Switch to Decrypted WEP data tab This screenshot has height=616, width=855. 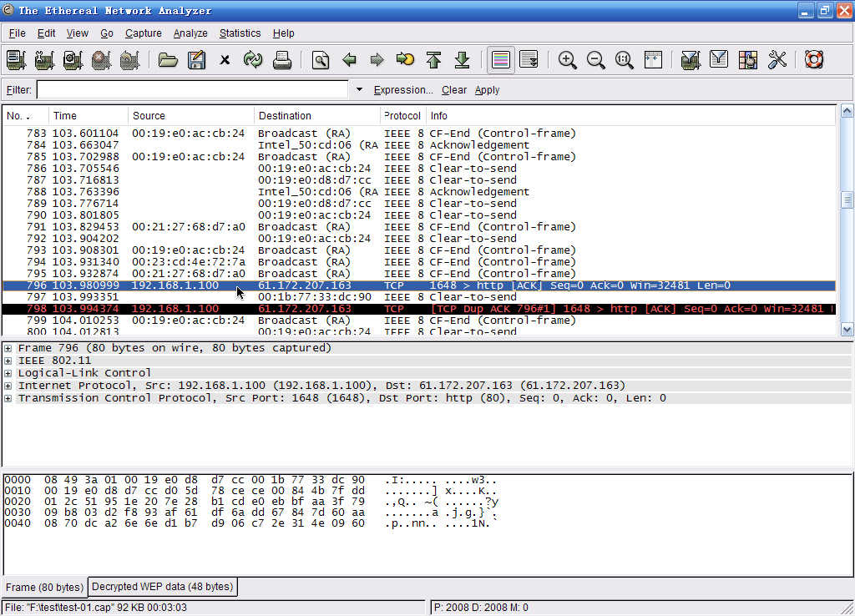(163, 587)
